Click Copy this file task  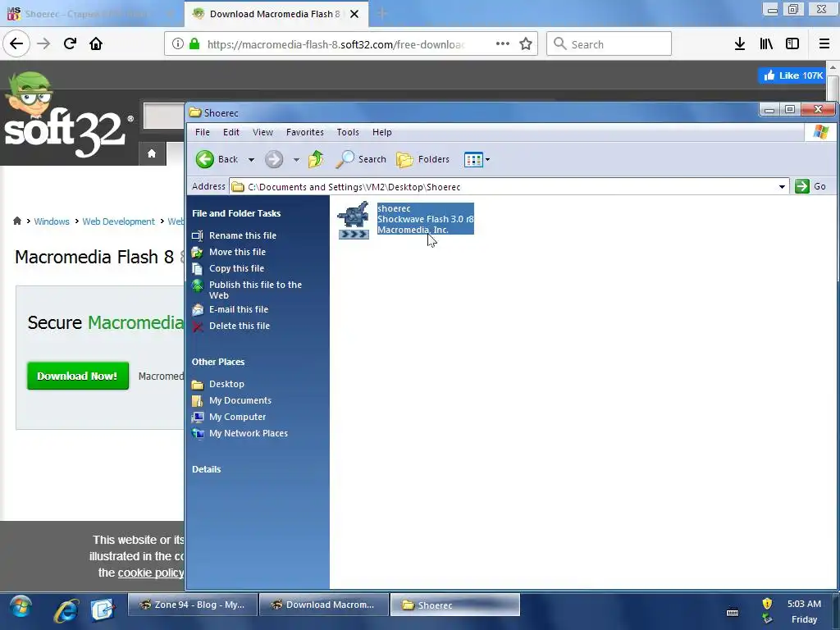click(236, 268)
